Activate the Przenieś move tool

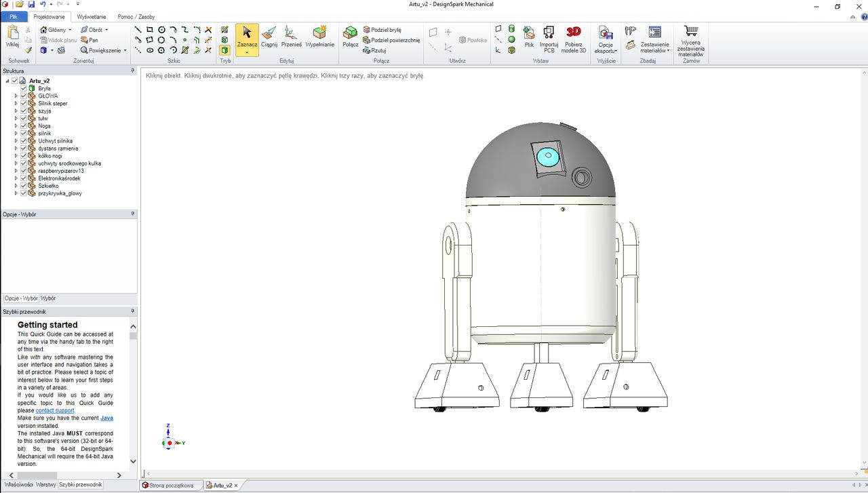(291, 37)
